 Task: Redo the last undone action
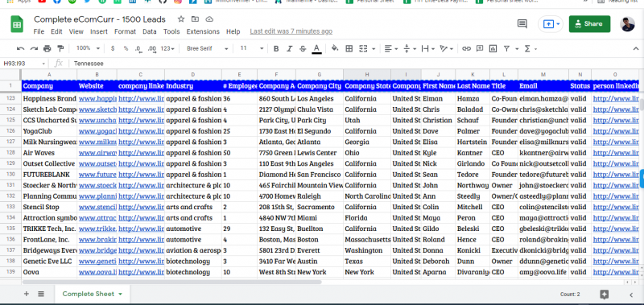coord(34,48)
